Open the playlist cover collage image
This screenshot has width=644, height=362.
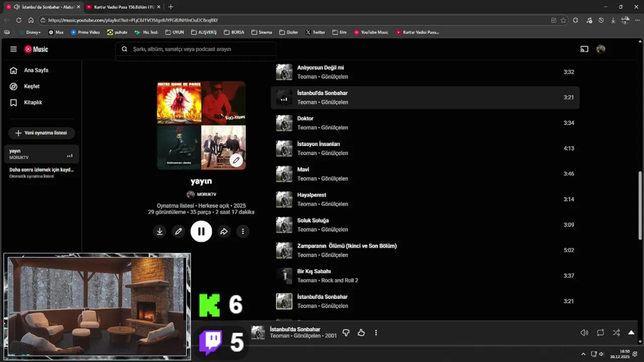[x=201, y=125]
